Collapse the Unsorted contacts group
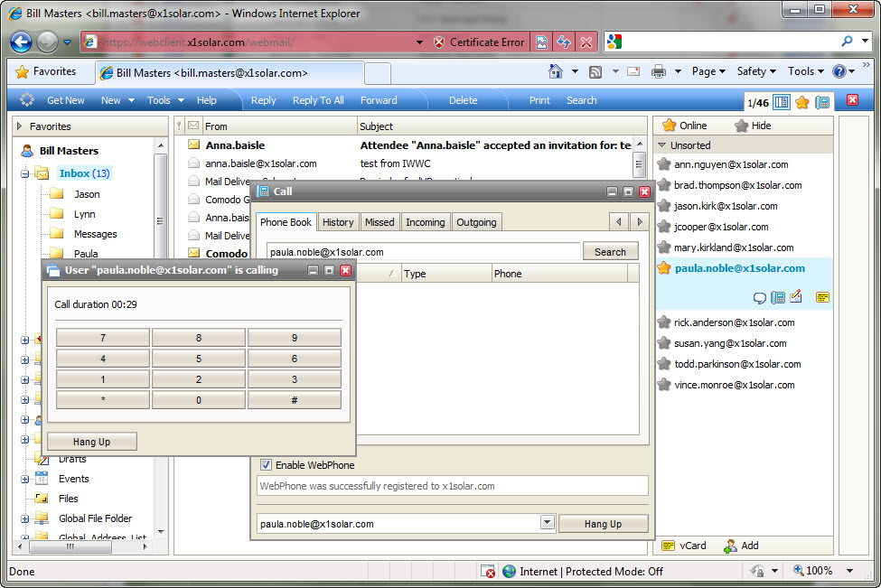This screenshot has width=881, height=588. (662, 145)
